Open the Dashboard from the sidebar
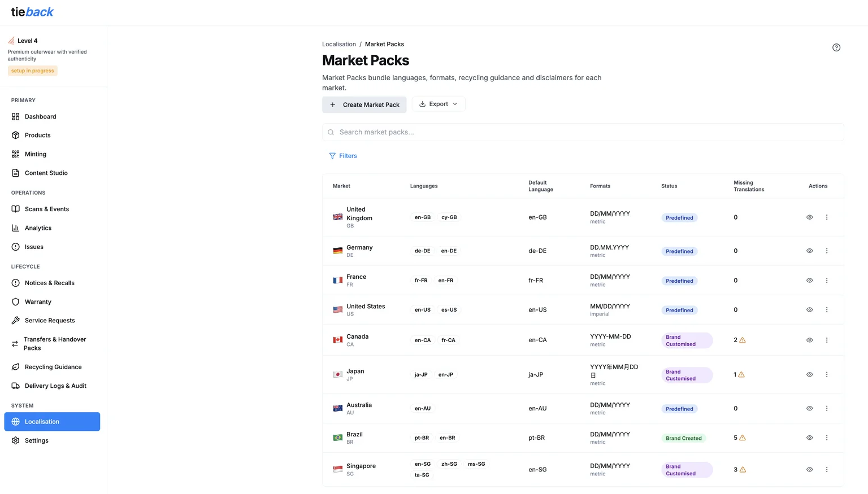This screenshot has height=494, width=868. pos(40,116)
